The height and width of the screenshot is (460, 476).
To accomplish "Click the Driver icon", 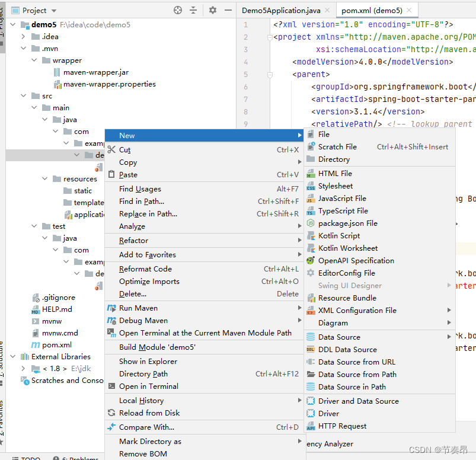I will [311, 414].
